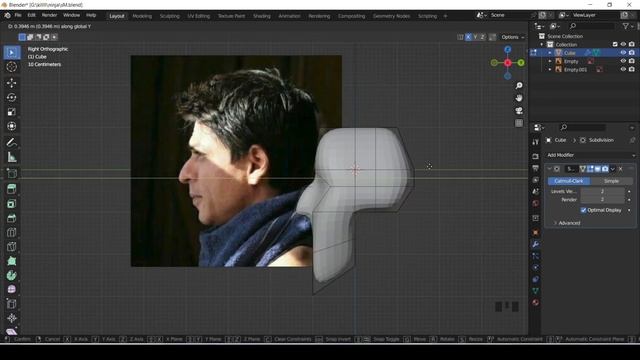Open the Physics properties tab
The width and height of the screenshot is (640, 360).
click(x=536, y=267)
